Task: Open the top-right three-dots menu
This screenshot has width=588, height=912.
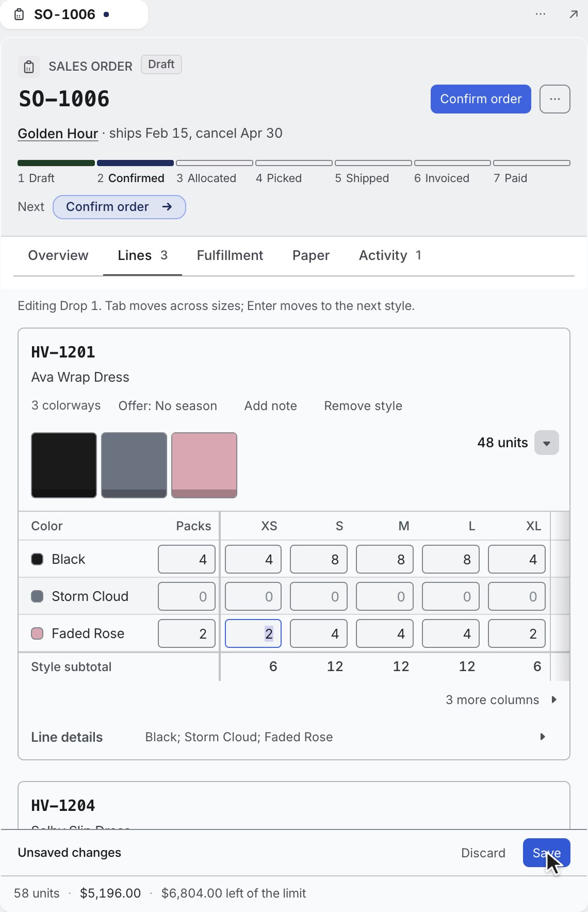Action: coord(541,14)
